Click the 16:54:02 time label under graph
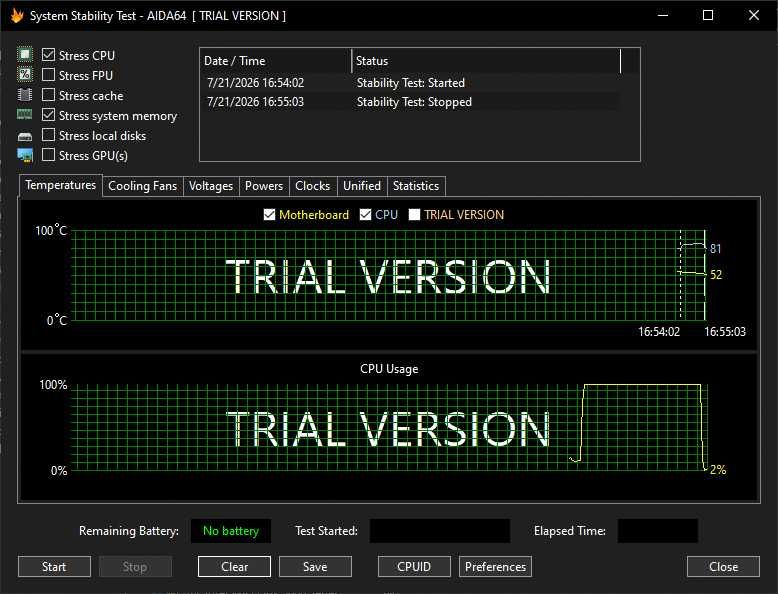This screenshot has width=778, height=594. coord(659,331)
